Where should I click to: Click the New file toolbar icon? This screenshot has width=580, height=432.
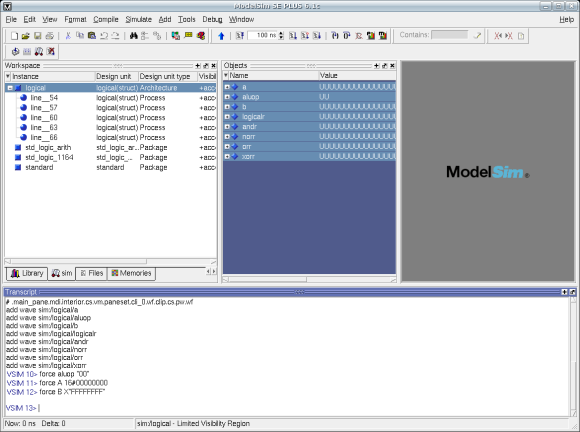point(14,36)
